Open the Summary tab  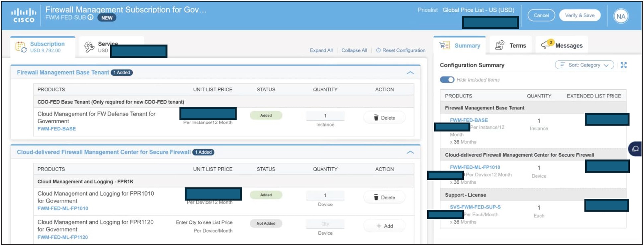pos(460,45)
